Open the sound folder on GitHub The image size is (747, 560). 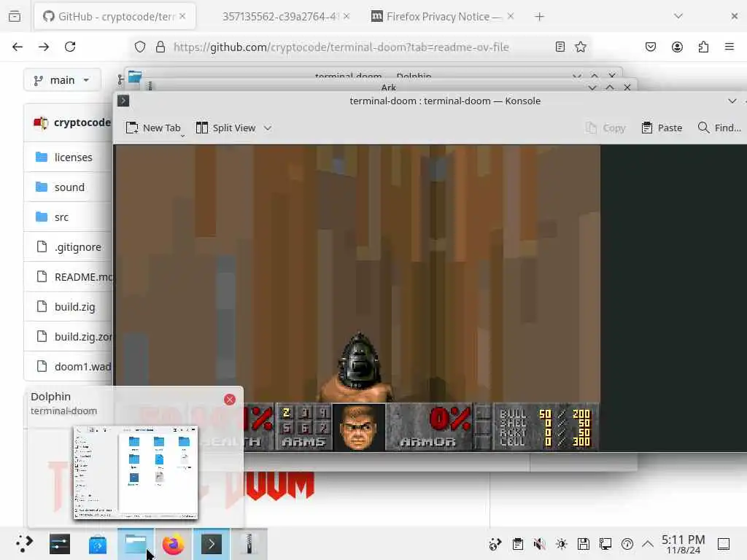coord(69,187)
